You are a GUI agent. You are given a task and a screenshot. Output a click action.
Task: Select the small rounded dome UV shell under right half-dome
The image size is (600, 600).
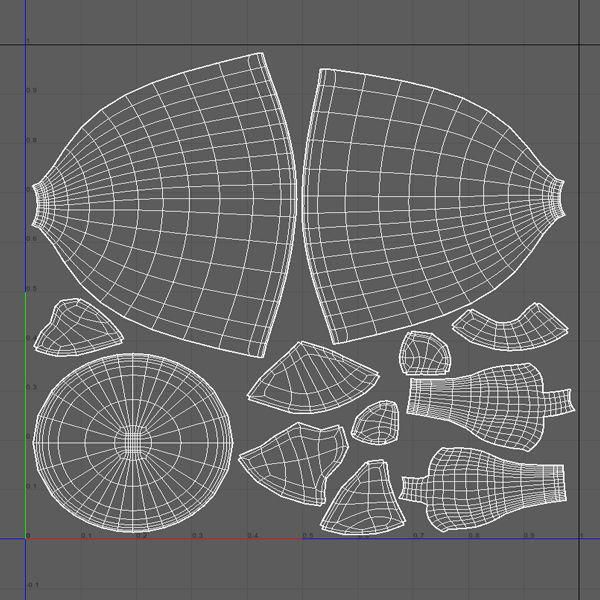coord(425,353)
